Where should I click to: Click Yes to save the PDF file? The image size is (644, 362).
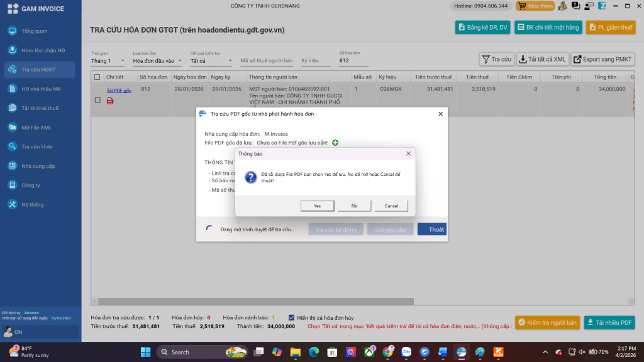click(x=317, y=206)
